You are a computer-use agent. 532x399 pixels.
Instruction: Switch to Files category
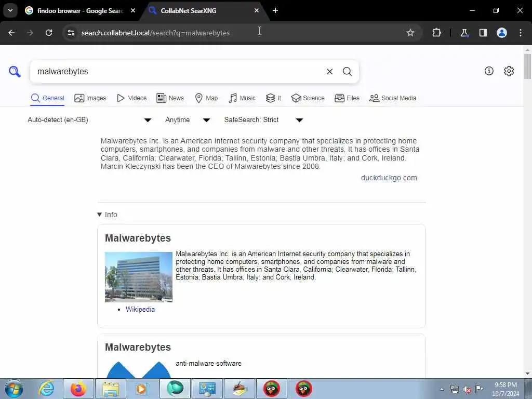(347, 98)
